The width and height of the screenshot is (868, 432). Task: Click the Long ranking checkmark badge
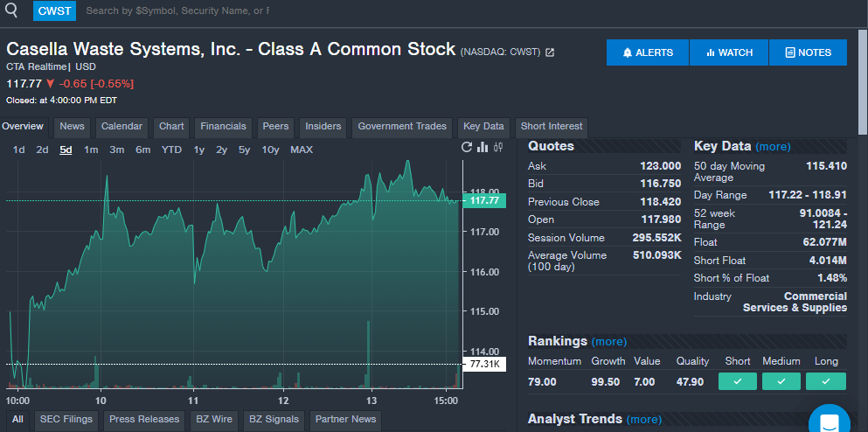[x=826, y=381]
